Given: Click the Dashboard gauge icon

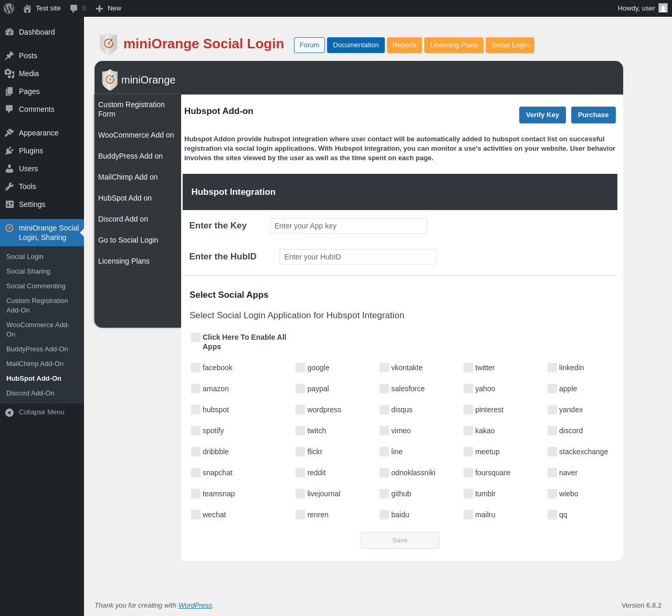Looking at the screenshot, I should pos(9,32).
